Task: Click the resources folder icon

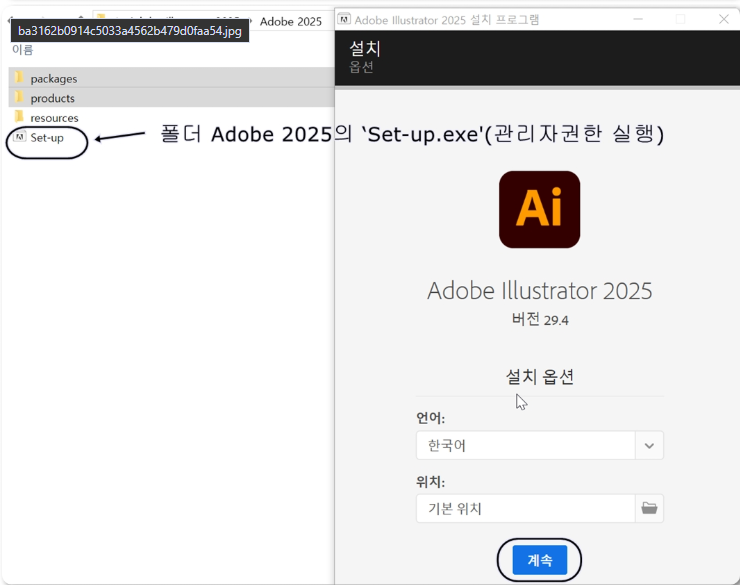Action: [19, 117]
